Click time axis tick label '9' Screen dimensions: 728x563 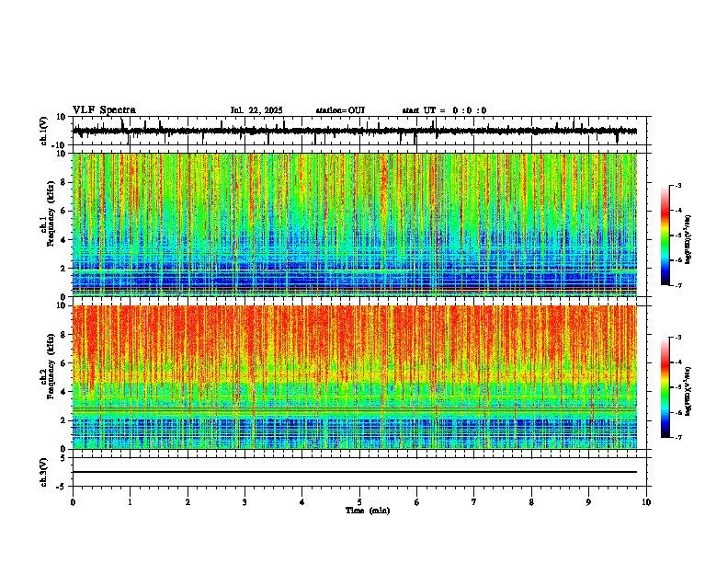point(588,502)
